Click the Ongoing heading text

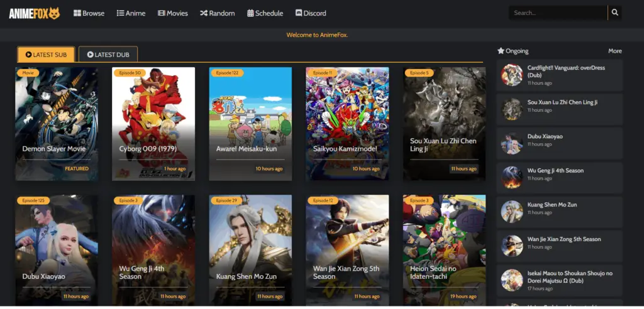[x=517, y=51]
